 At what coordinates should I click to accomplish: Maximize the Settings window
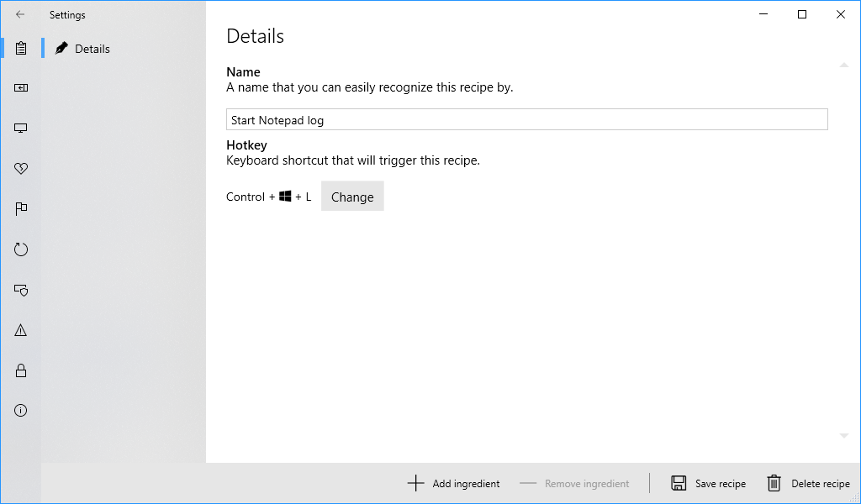point(801,14)
